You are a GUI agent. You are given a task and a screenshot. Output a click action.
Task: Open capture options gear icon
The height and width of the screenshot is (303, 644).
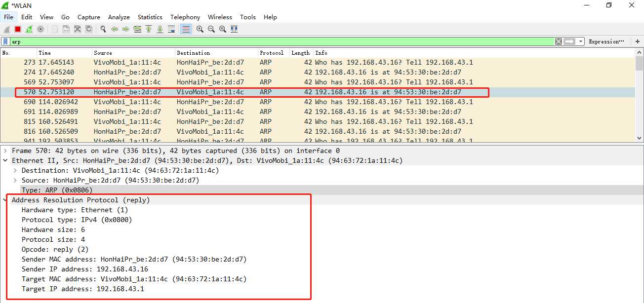pyautogui.click(x=40, y=30)
